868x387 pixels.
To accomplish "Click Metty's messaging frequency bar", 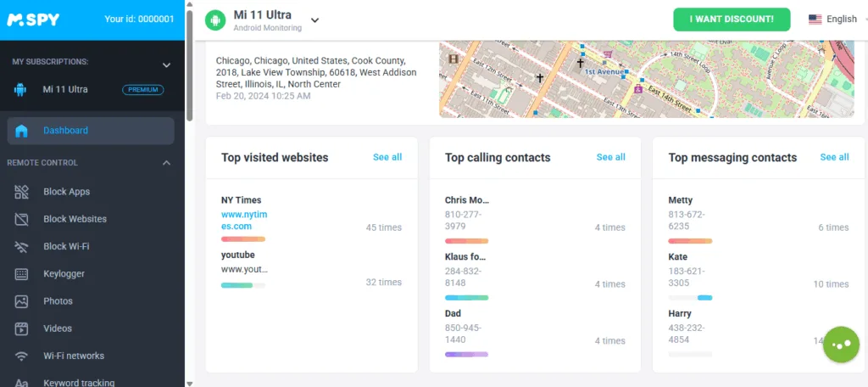I will coord(690,241).
